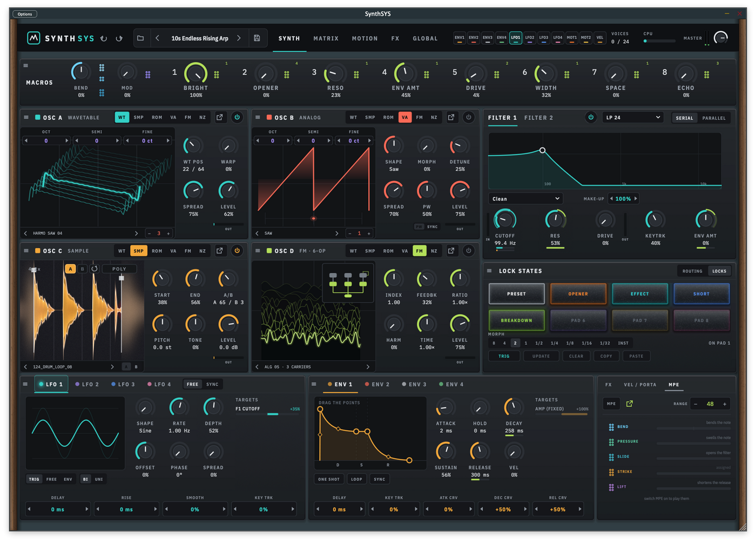Viewport: 756px width, 542px height.
Task: Toggle OSC A power button
Action: point(237,117)
